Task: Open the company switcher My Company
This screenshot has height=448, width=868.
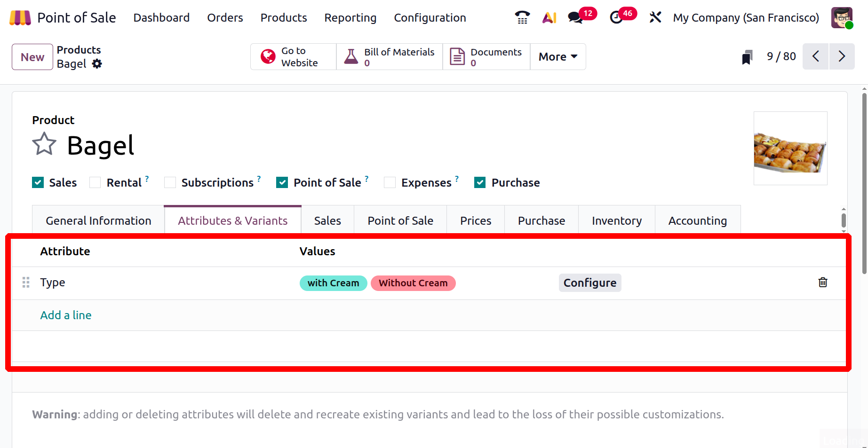Action: pos(746,18)
